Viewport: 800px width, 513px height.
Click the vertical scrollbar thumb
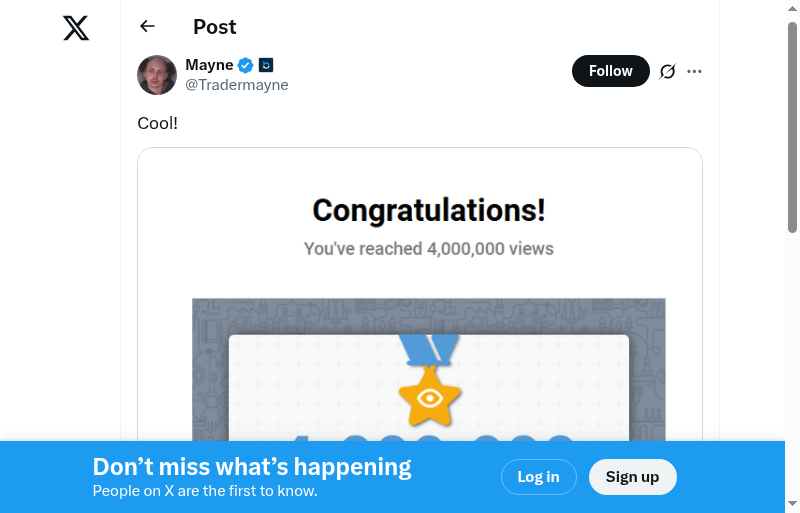tap(792, 125)
